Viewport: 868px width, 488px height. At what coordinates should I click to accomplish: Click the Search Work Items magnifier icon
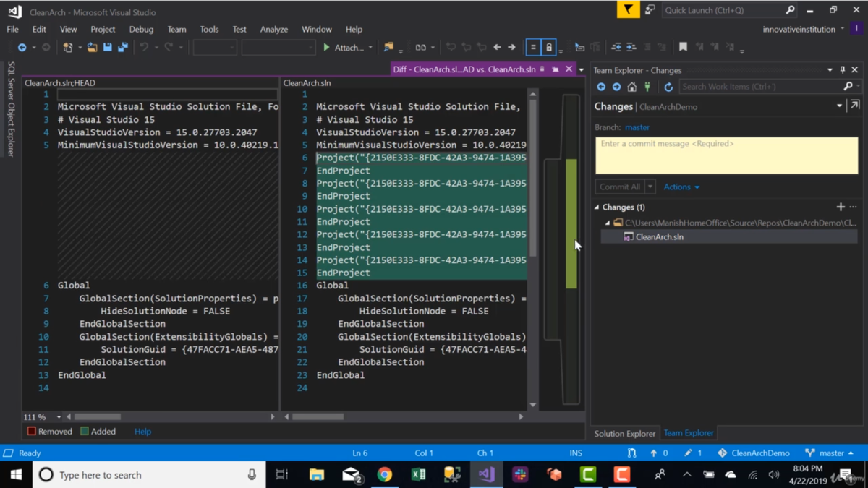848,87
